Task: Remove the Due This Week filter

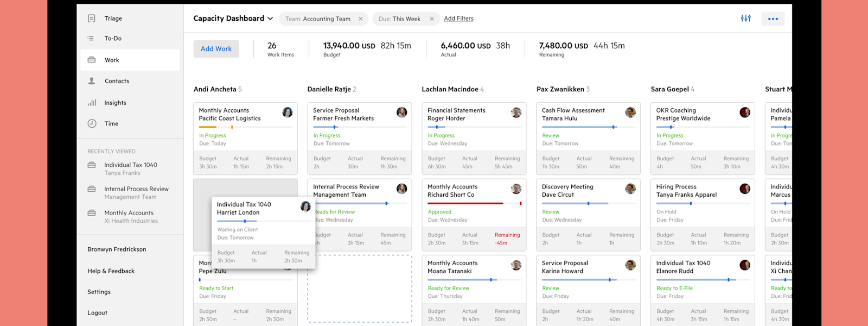Action: coord(432,19)
